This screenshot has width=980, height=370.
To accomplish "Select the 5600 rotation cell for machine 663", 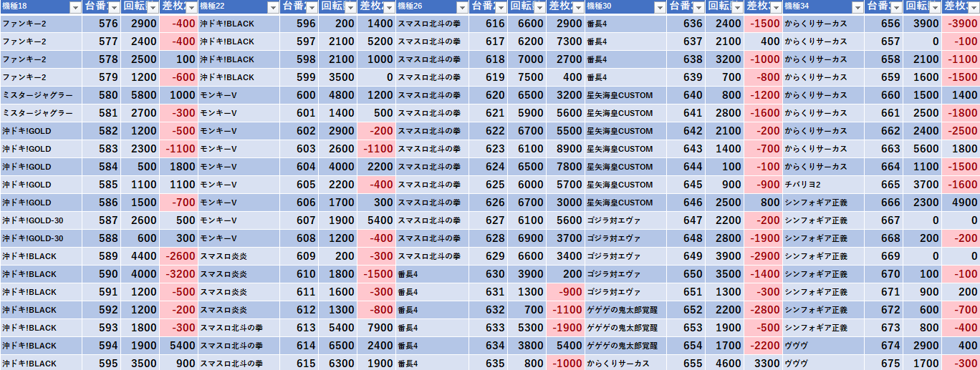I will point(921,149).
